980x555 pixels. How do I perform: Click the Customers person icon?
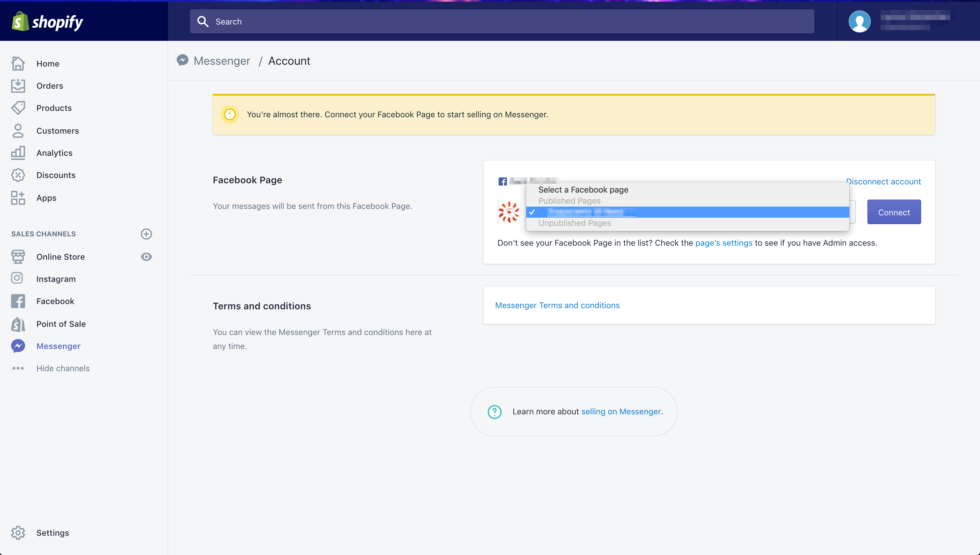tap(18, 131)
